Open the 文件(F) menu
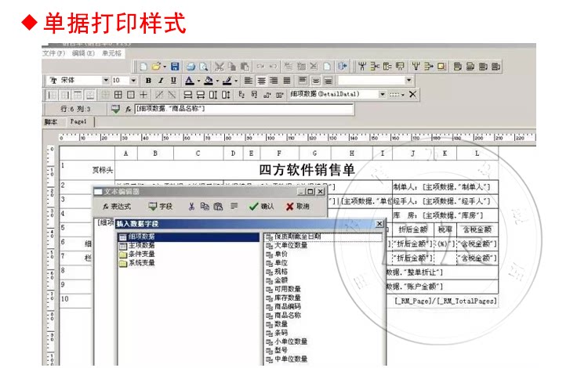This screenshot has height=368, width=588. 53,53
